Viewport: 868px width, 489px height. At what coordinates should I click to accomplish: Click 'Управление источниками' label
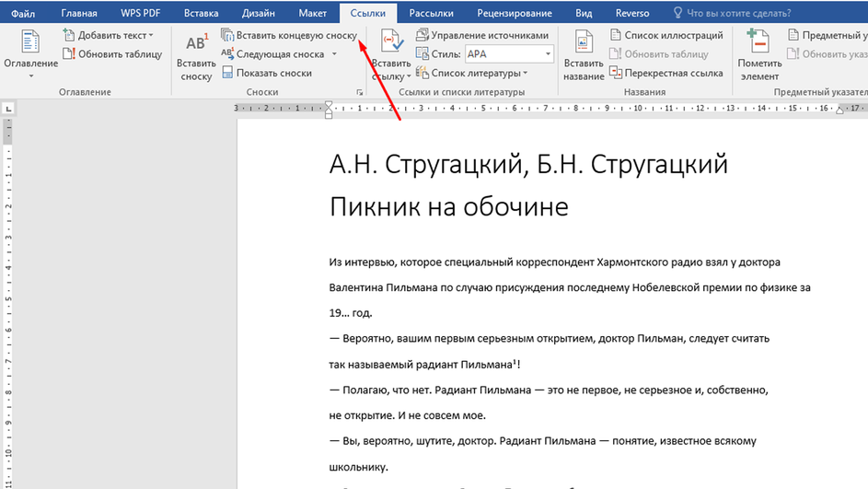point(490,35)
